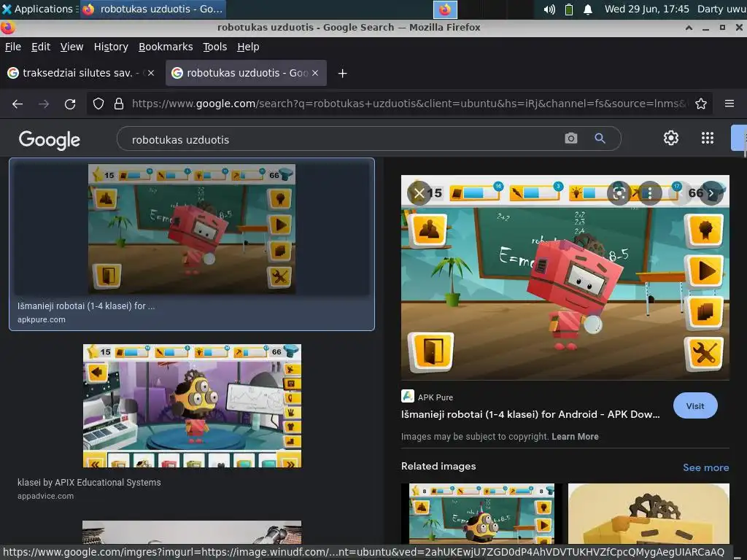
Task: Open the File menu
Action: [x=13, y=47]
